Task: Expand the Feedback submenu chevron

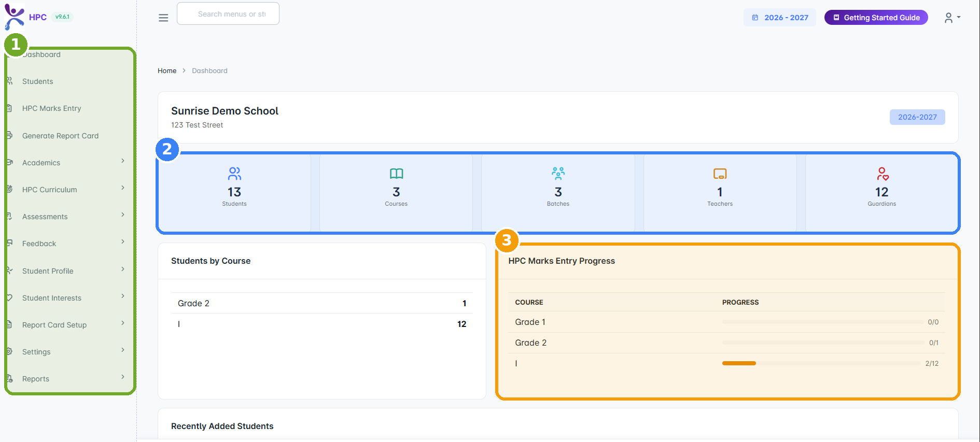Action: tap(123, 241)
